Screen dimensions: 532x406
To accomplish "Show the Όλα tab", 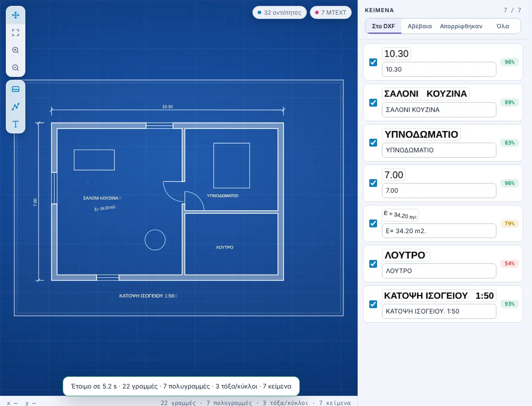I will (502, 26).
